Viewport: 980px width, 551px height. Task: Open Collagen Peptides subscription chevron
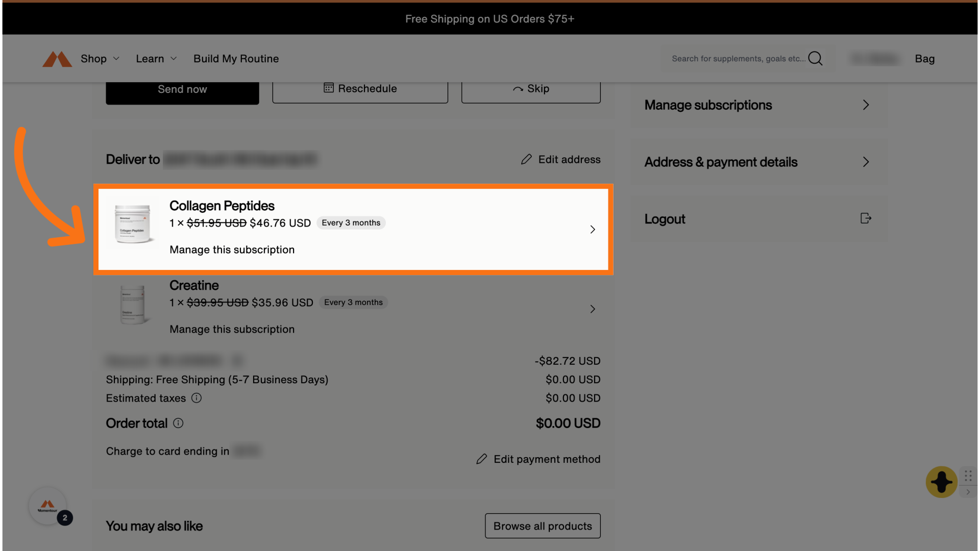pyautogui.click(x=593, y=230)
